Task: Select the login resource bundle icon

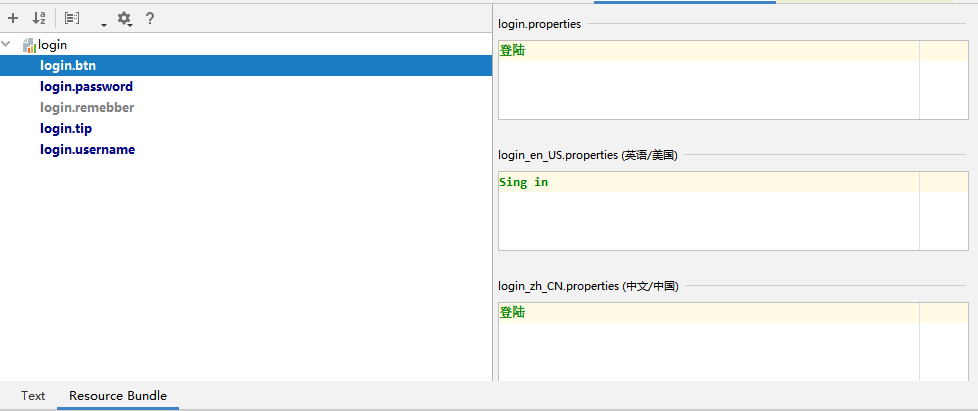Action: pyautogui.click(x=29, y=45)
